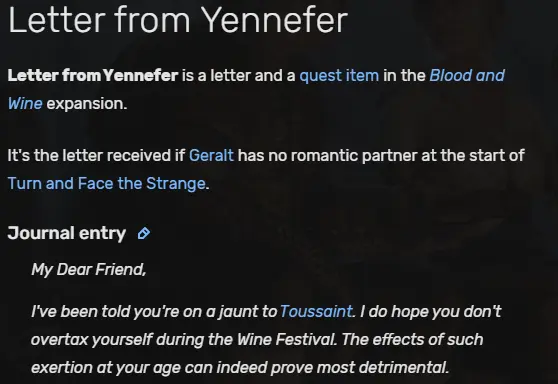The width and height of the screenshot is (558, 384).
Task: Follow the italic 'Blood and' link text
Action: point(467,75)
